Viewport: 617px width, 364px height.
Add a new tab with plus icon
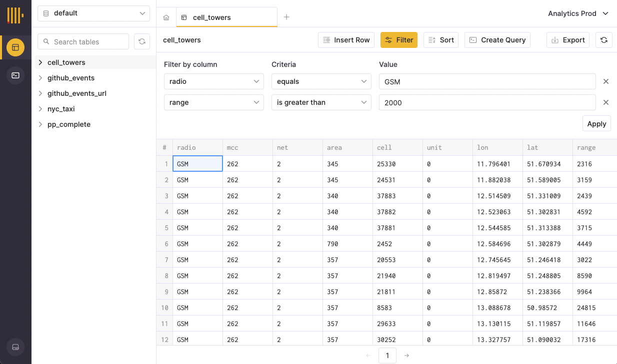click(x=286, y=17)
